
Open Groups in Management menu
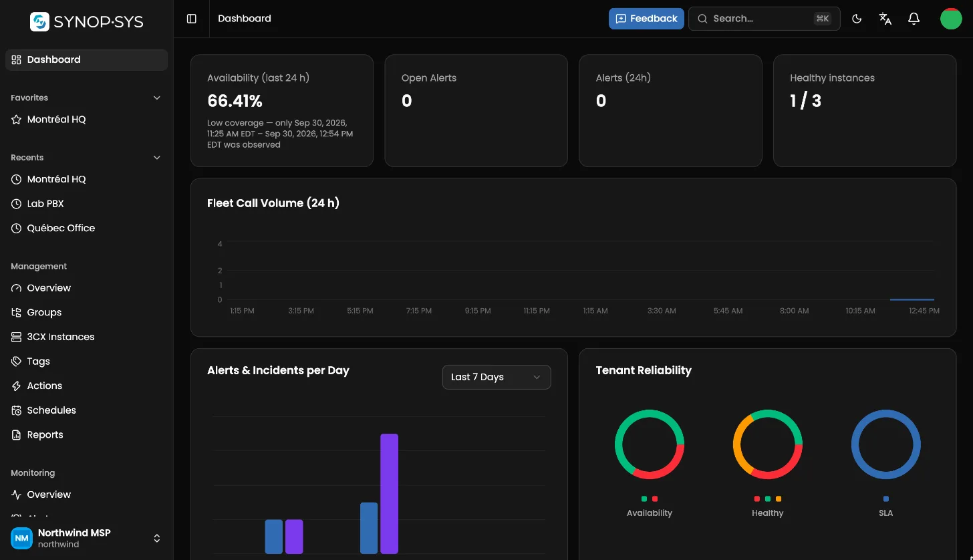tap(86, 313)
